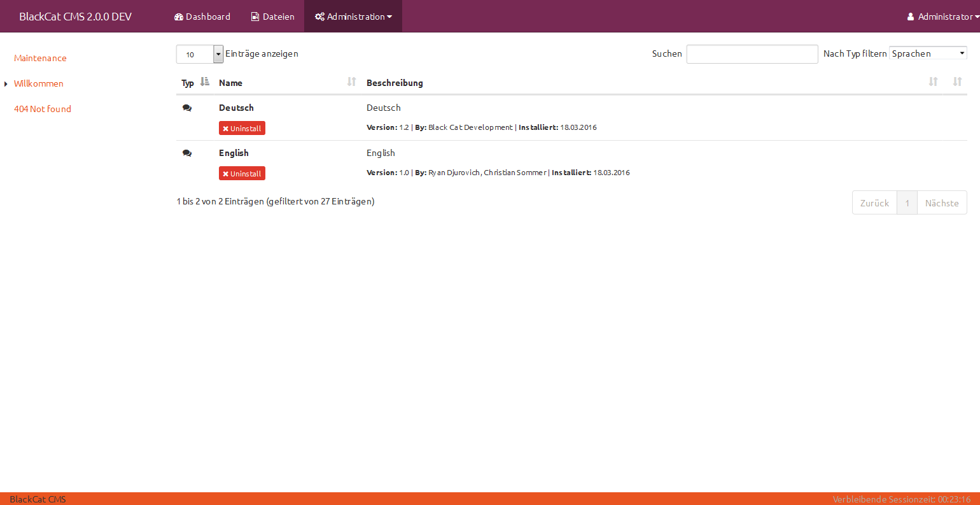Open the Willkommen page link
The width and height of the screenshot is (980, 505).
pos(39,83)
